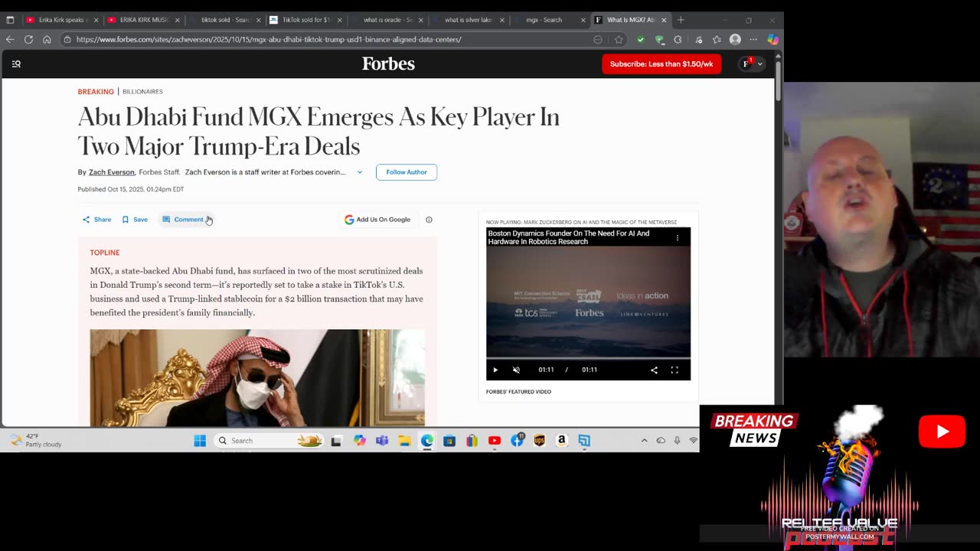This screenshot has width=980, height=551.
Task: Toggle the microphone tray icon
Action: click(677, 441)
